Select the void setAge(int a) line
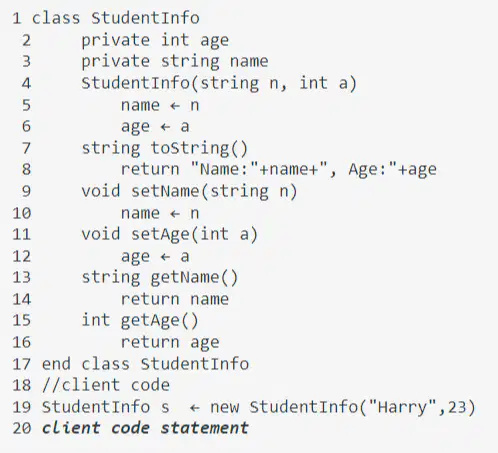 coord(169,234)
